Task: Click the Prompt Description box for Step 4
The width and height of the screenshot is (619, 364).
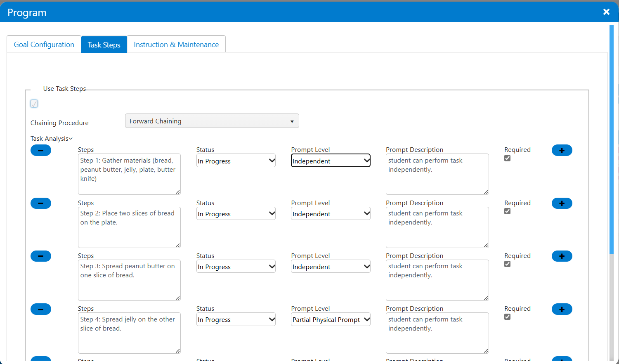Action: (x=437, y=333)
